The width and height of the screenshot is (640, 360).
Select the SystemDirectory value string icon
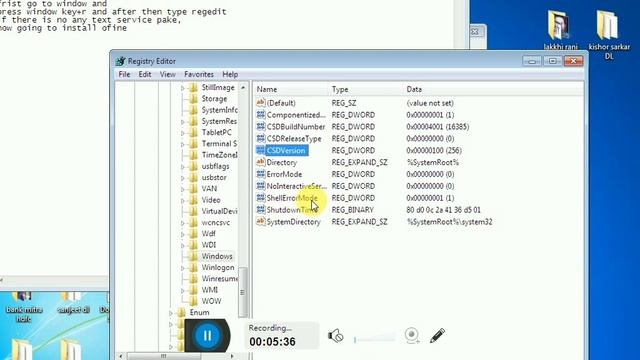pyautogui.click(x=260, y=222)
